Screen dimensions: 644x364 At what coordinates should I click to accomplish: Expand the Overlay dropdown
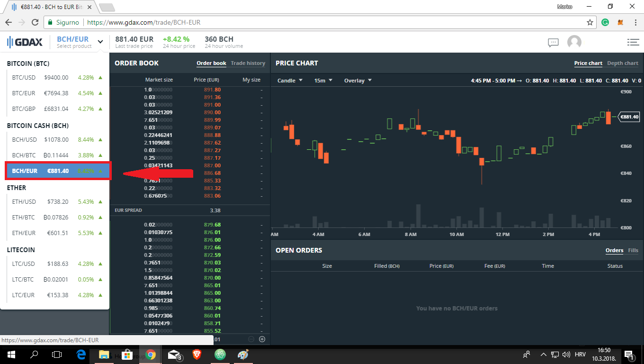pyautogui.click(x=358, y=81)
